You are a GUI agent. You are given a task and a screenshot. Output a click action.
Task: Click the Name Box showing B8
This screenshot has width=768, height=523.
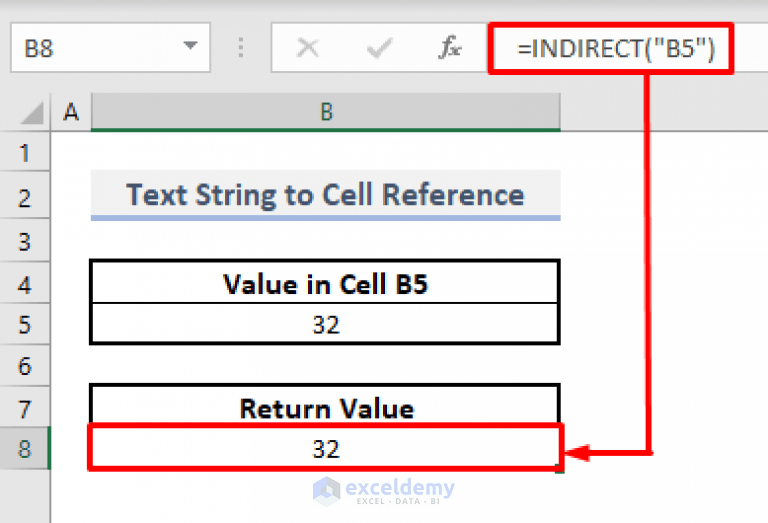pos(110,48)
